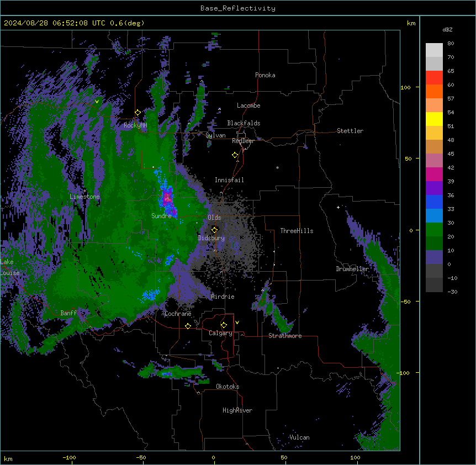Screen dimensions: 476x465
Task: Click the RedDeer city label
Action: [243, 141]
